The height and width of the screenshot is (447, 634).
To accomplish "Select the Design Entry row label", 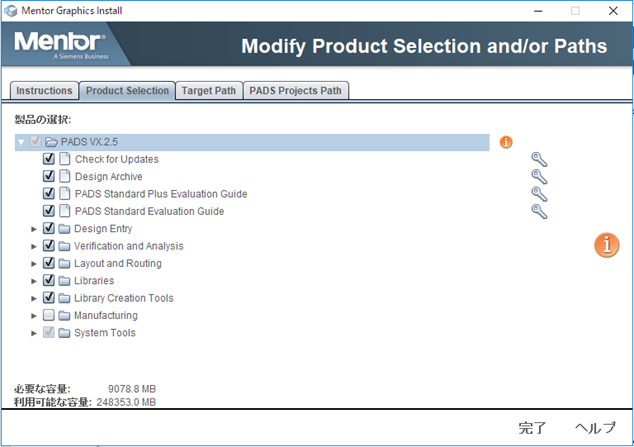I will 103,229.
